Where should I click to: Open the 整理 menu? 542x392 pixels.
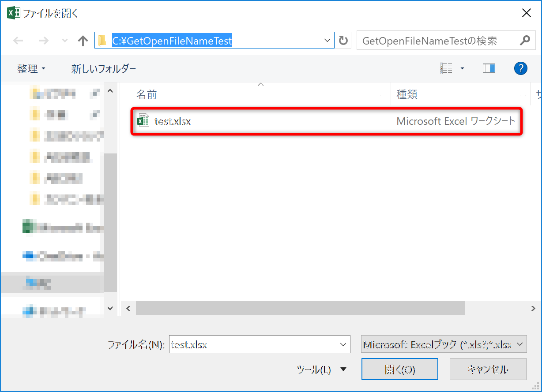31,69
